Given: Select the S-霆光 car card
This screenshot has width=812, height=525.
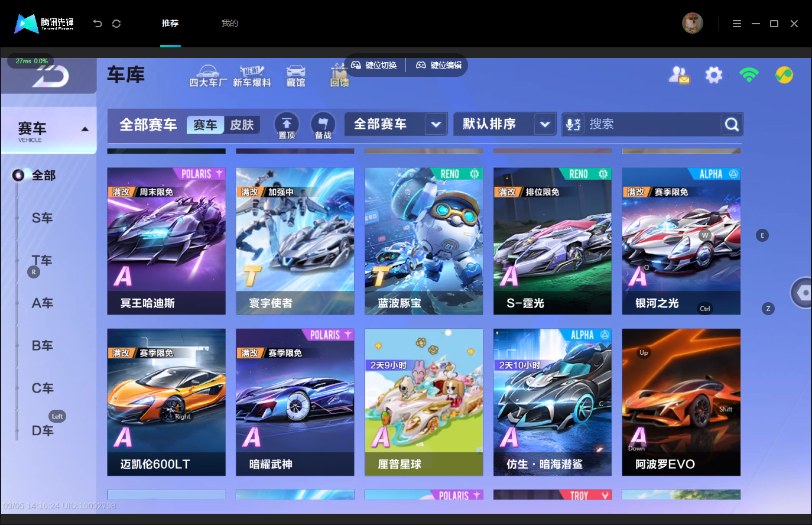Looking at the screenshot, I should (553, 241).
